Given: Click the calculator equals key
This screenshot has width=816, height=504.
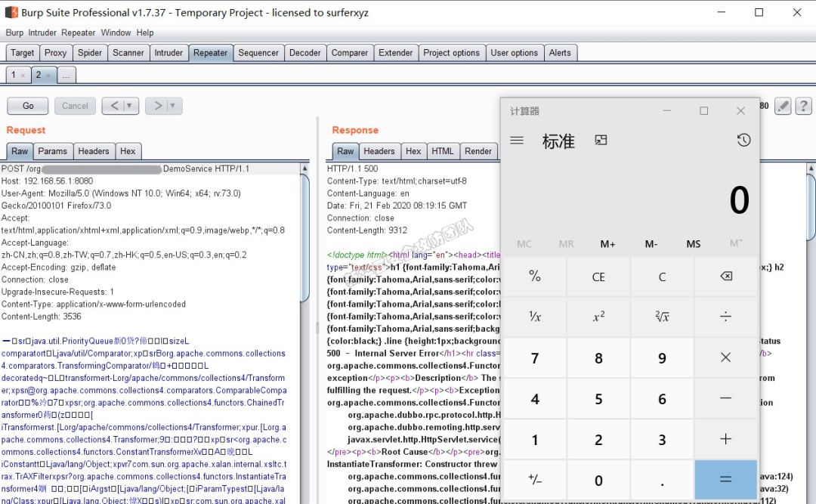Looking at the screenshot, I should [725, 480].
